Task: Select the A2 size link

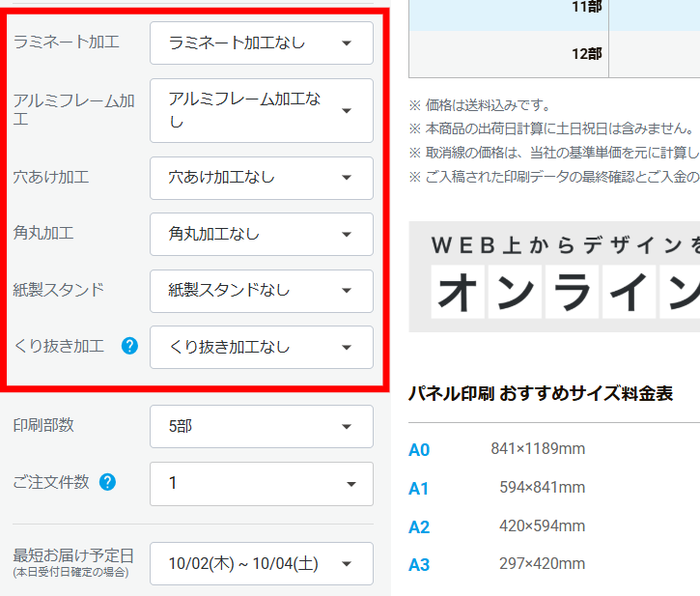Action: tap(419, 527)
